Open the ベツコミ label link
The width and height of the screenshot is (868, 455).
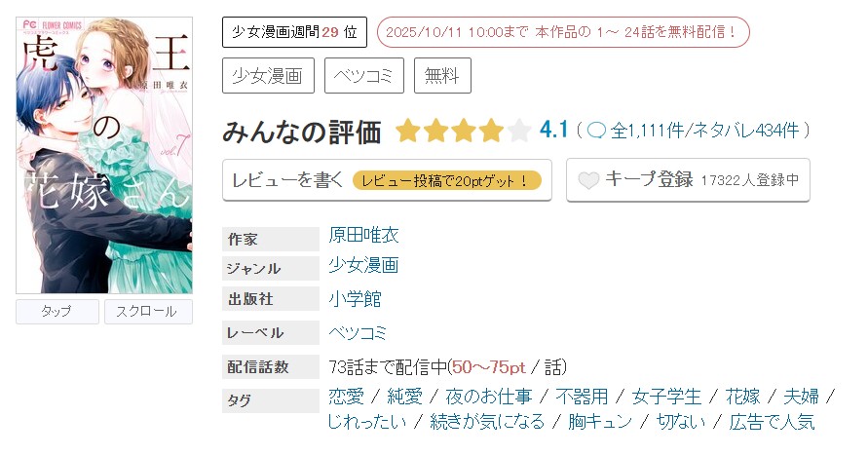coord(358,332)
